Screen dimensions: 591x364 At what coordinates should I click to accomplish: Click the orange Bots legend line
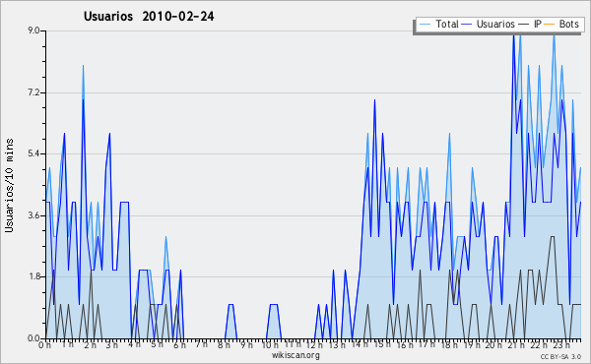[x=550, y=25]
